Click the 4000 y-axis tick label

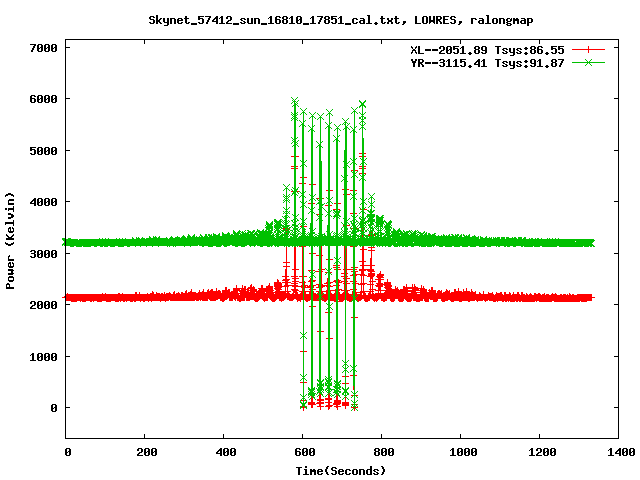tap(43, 202)
